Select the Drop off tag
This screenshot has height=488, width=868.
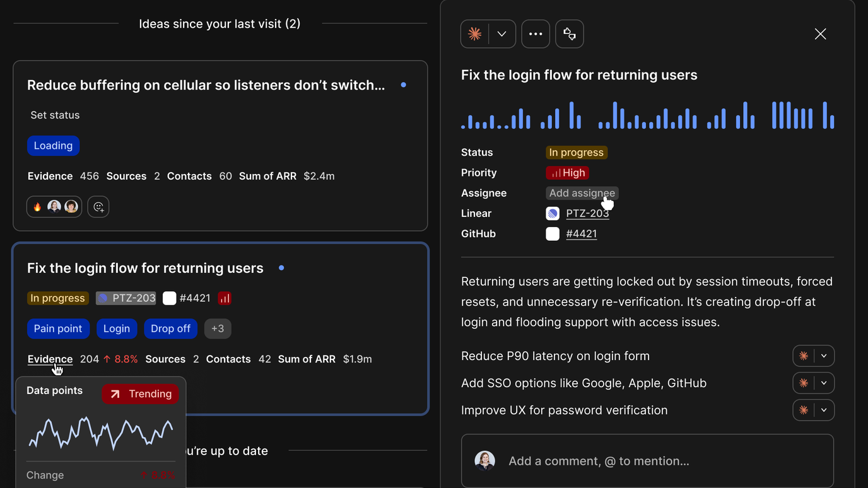pos(171,328)
